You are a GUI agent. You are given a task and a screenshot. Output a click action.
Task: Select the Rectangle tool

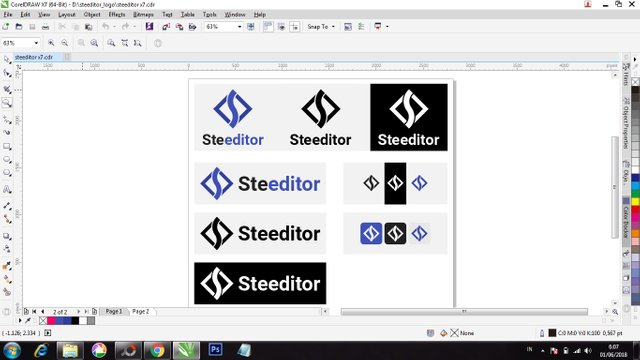[x=7, y=146]
